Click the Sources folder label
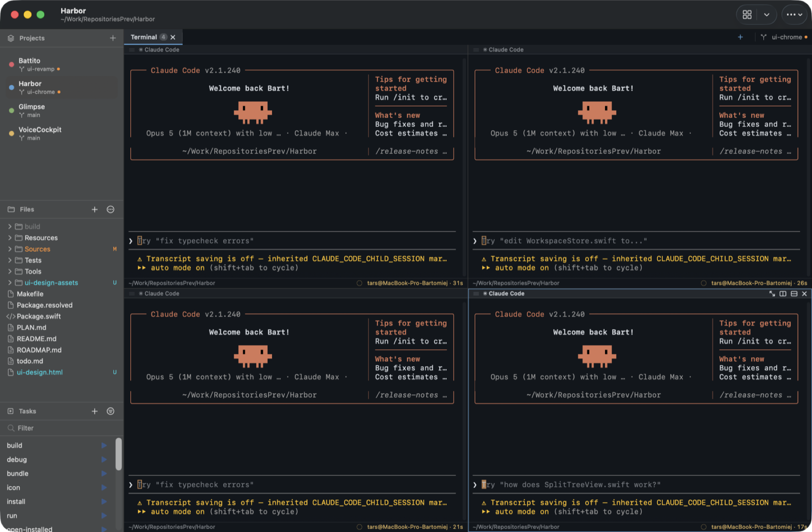This screenshot has height=532, width=812. (37, 249)
